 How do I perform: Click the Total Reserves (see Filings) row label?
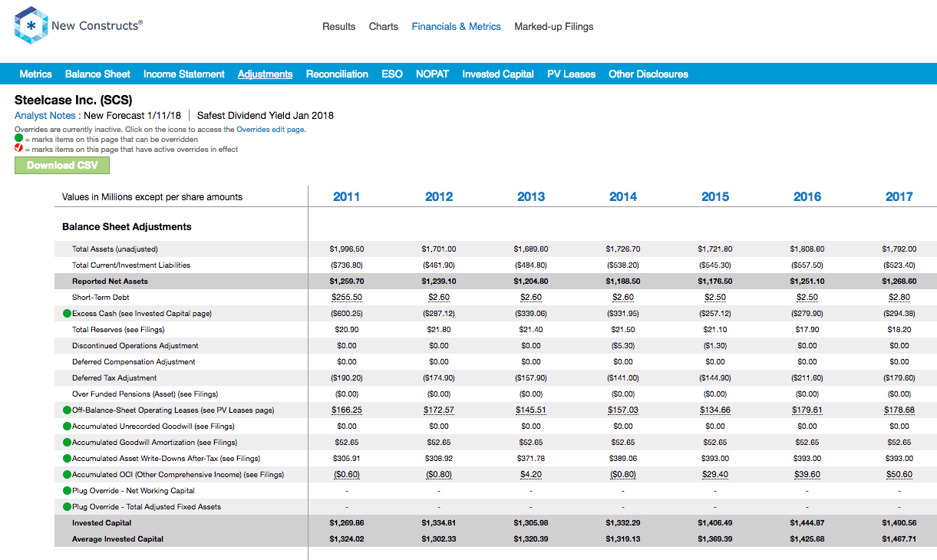pyautogui.click(x=118, y=329)
